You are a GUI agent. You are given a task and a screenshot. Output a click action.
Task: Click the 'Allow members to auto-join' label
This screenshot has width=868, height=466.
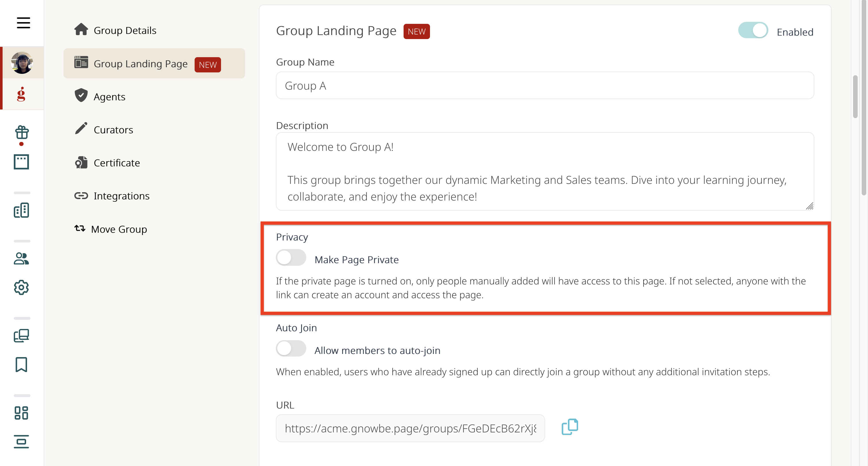pyautogui.click(x=377, y=350)
